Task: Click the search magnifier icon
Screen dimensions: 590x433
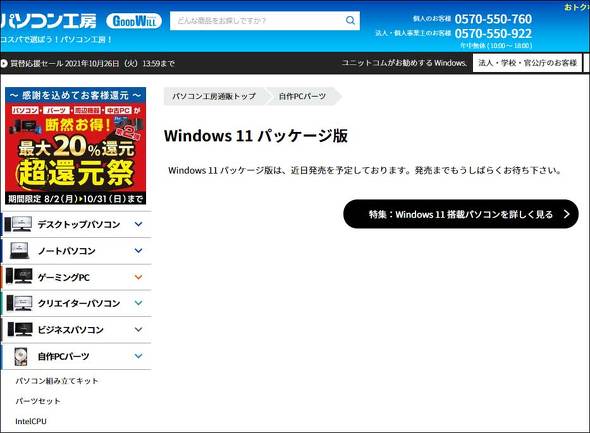Action: (350, 20)
